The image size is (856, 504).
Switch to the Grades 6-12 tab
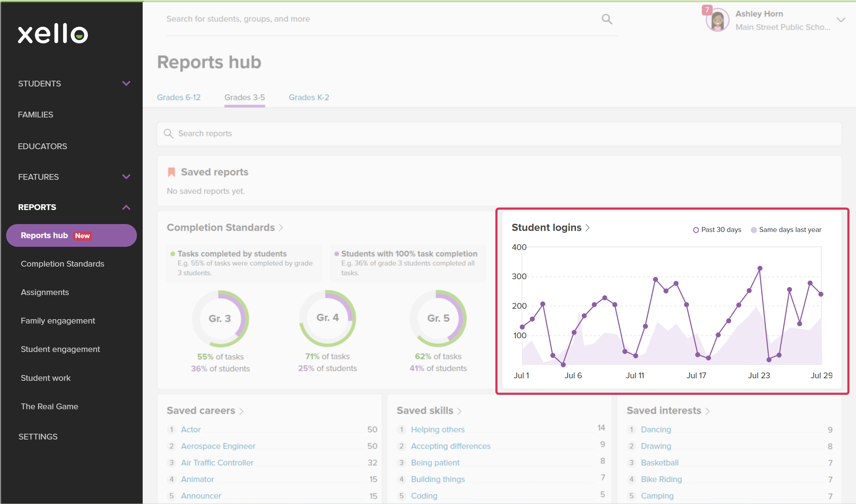tap(179, 97)
